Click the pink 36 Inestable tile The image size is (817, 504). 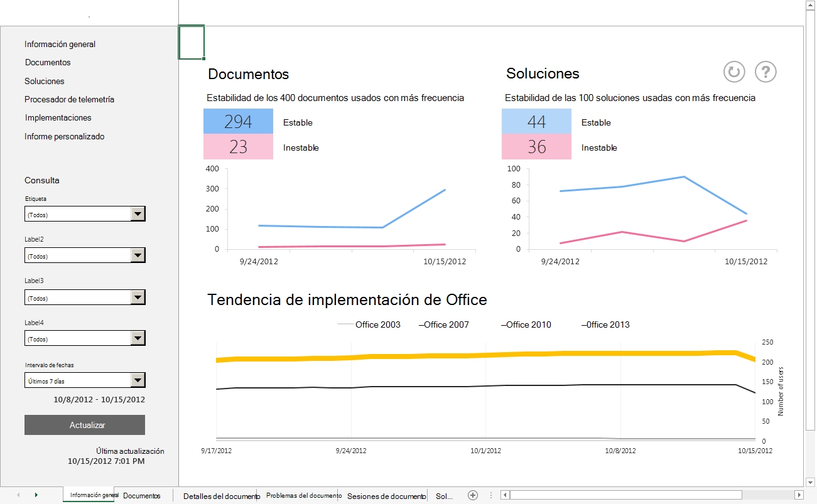click(536, 147)
